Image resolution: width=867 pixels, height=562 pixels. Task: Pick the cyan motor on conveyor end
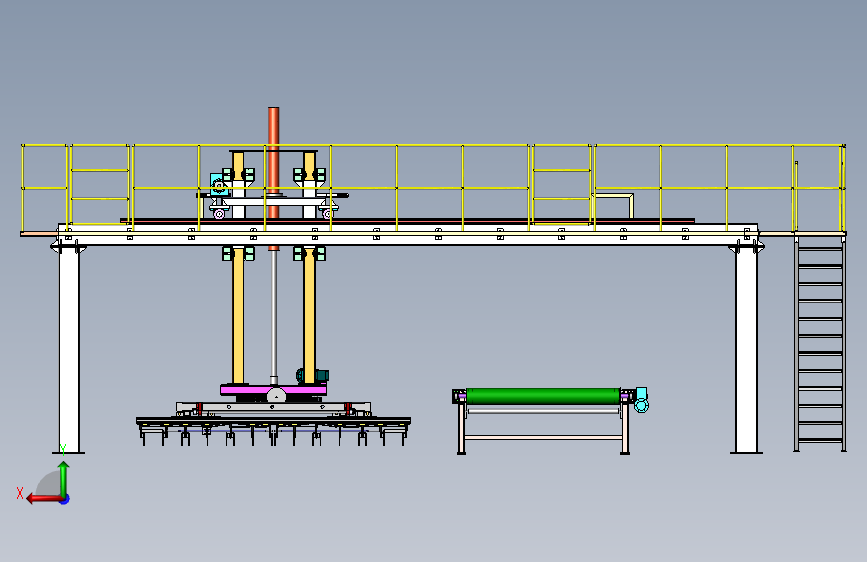641,400
